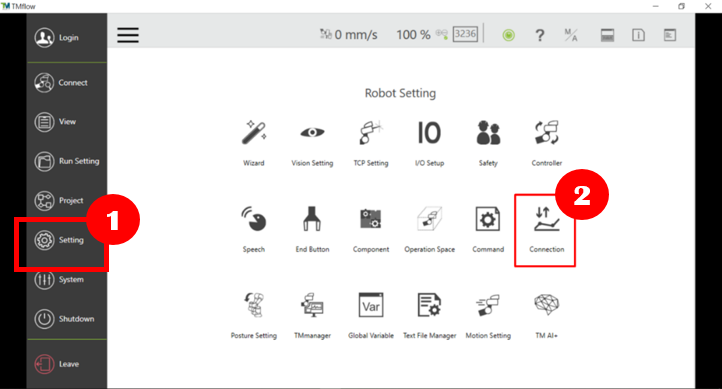This screenshot has width=722, height=389.
Task: Open Run Setting from the sidebar
Action: [x=67, y=162]
